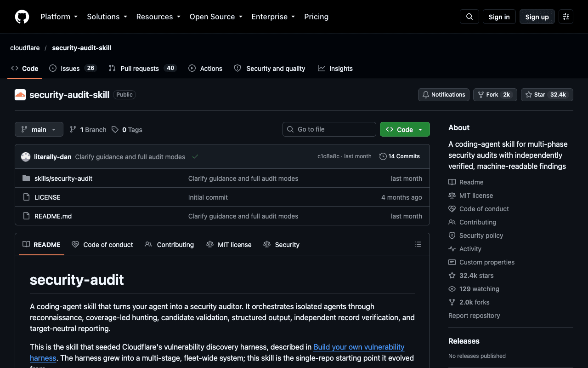The image size is (588, 368).
Task: Open the Actions tab
Action: (x=205, y=68)
